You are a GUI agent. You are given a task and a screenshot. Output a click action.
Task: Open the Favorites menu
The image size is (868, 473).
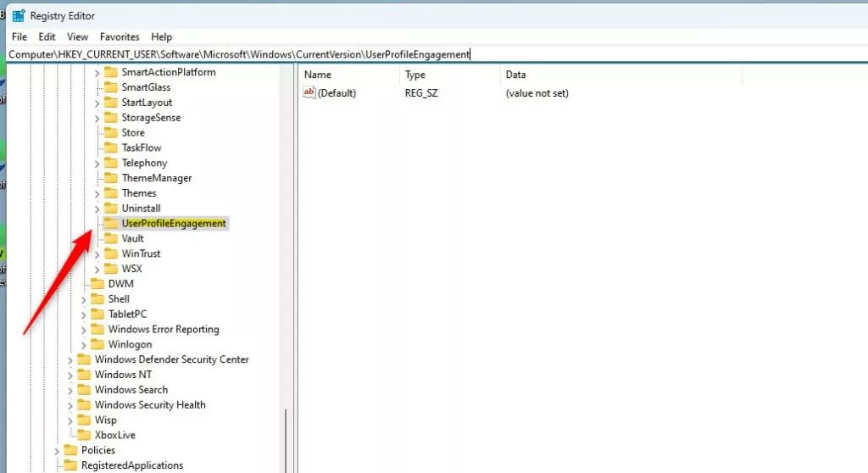point(120,36)
